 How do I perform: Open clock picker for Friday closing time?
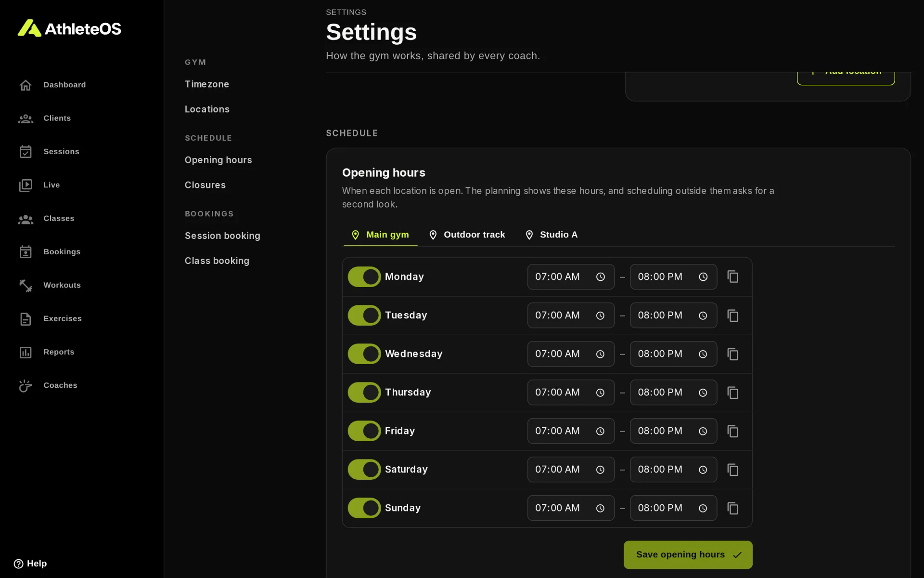point(703,431)
